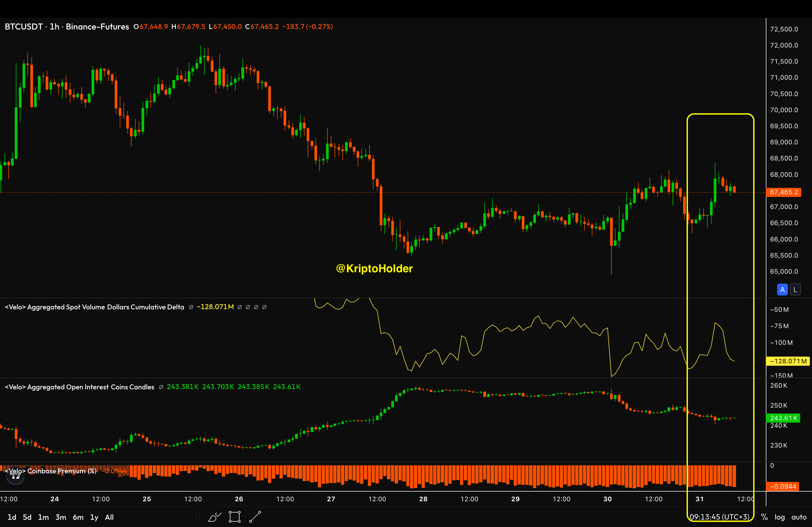Click the date label 24 on time axis

click(x=55, y=499)
